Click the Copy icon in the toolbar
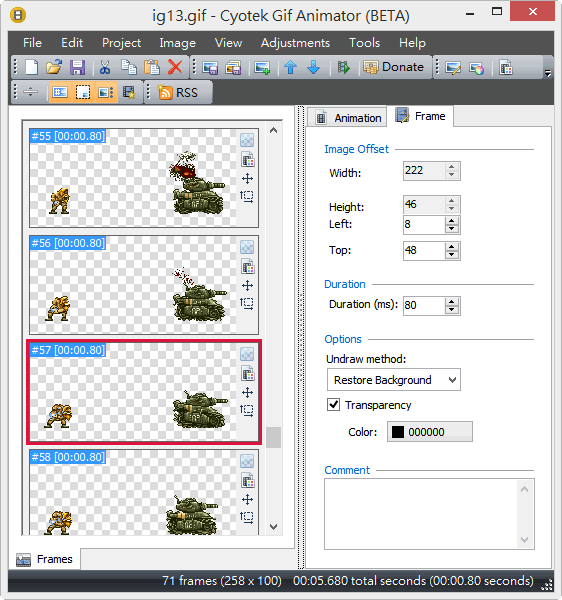 tap(129, 67)
